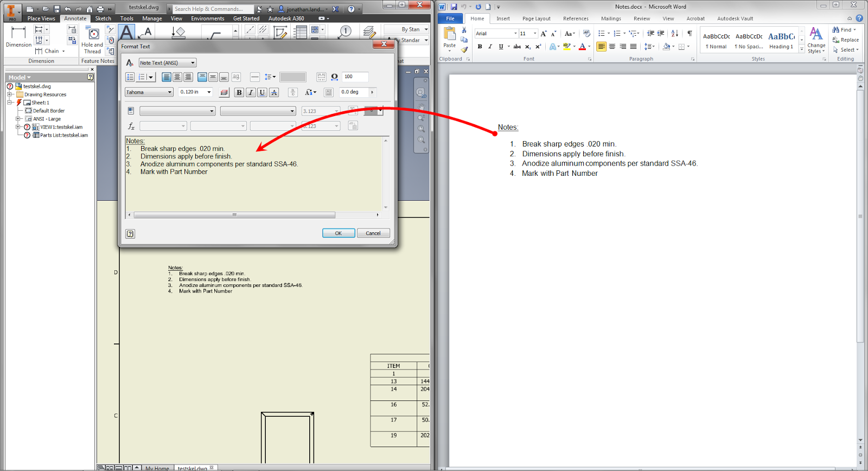
Task: Select right justification in Format Text dialog
Action: pos(188,77)
